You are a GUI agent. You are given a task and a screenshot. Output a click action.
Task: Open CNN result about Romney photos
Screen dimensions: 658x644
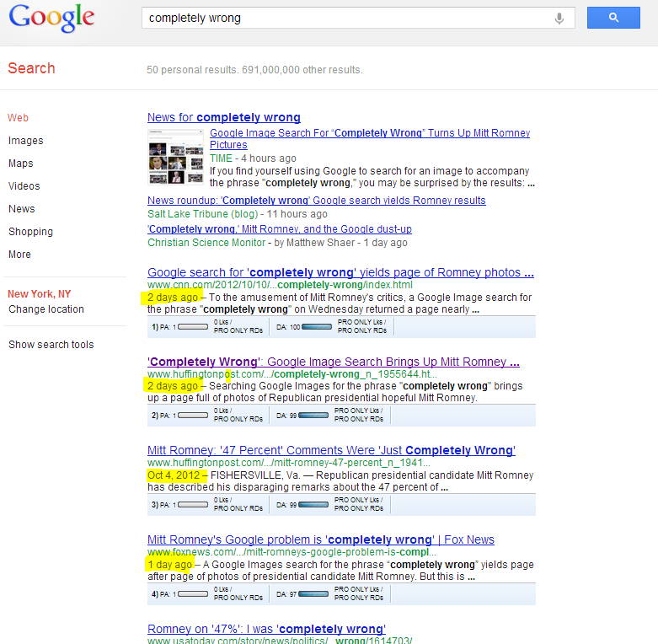coord(340,272)
